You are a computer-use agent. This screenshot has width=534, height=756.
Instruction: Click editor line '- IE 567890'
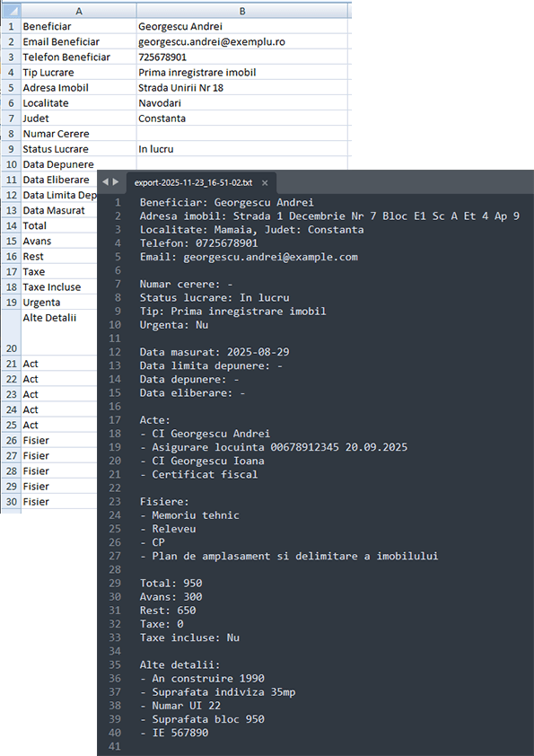(x=174, y=733)
